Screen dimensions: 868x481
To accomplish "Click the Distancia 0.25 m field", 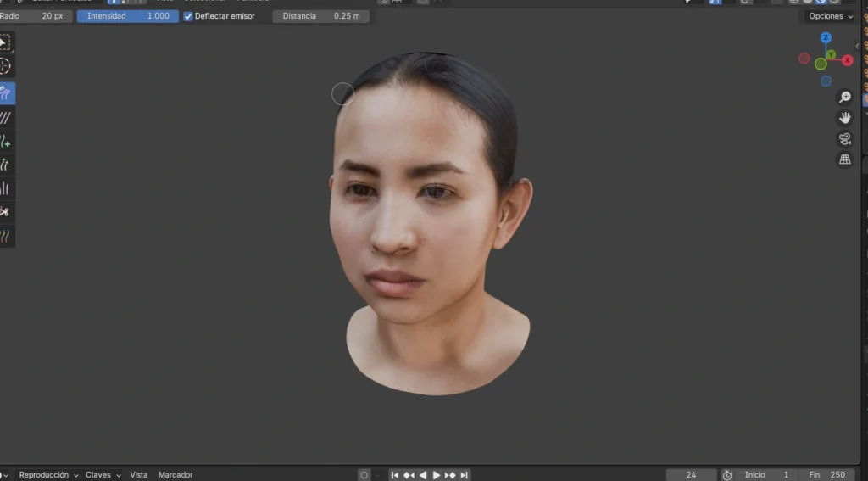I will pyautogui.click(x=320, y=16).
